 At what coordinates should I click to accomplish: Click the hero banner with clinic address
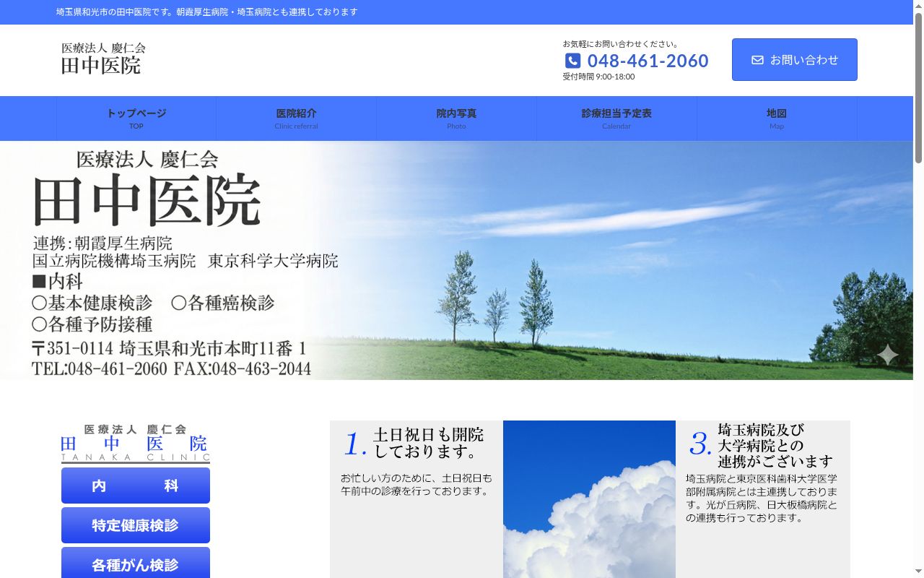pyautogui.click(x=456, y=260)
